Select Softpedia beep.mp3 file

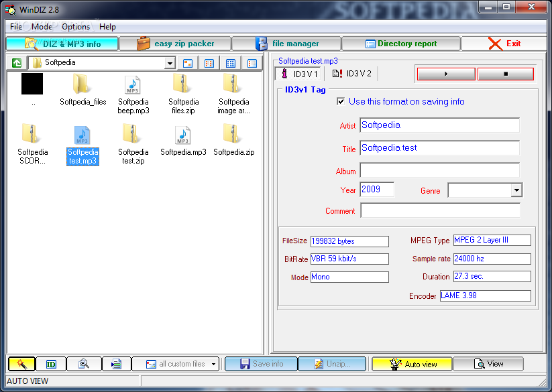133,94
